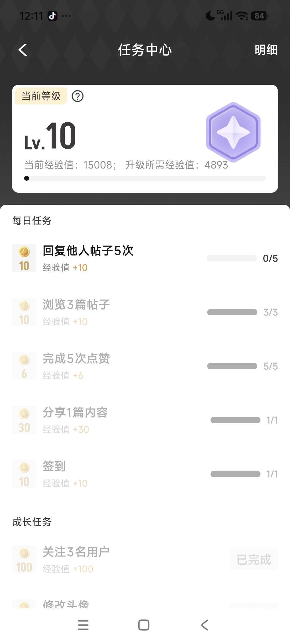Select the 完成5次点赞 task
Image resolution: width=290 pixels, height=644 pixels.
tap(76, 359)
